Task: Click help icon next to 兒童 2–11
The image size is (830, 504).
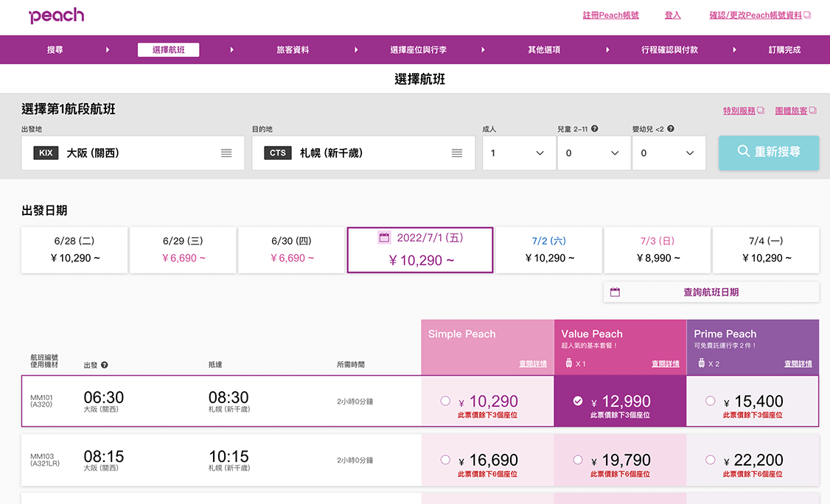Action: click(x=594, y=129)
